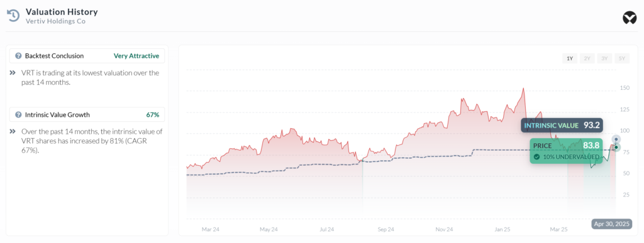Click the Intrinsic Value 93.2 tooltip
The height and width of the screenshot is (243, 644).
click(x=562, y=126)
